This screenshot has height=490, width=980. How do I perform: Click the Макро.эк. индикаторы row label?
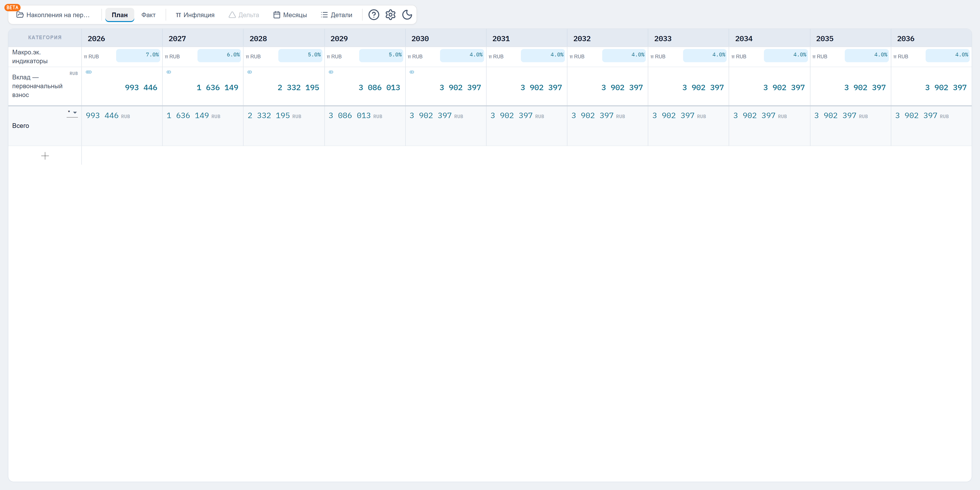(x=30, y=56)
